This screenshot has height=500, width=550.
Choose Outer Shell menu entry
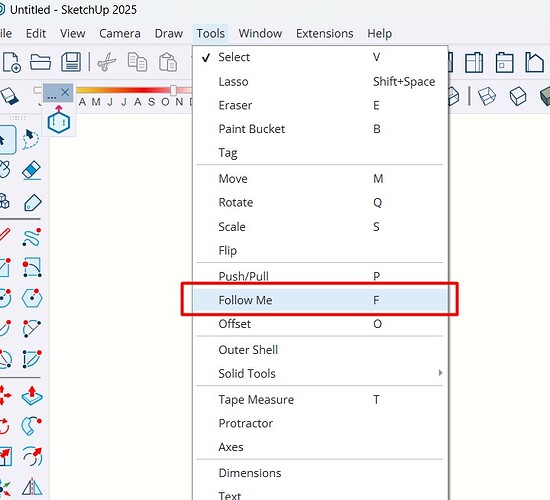(320, 349)
